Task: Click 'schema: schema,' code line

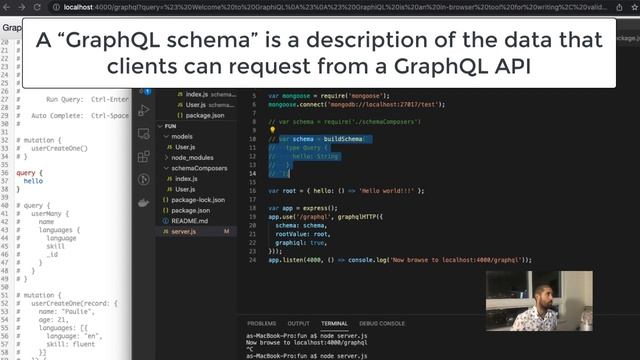Action: point(301,225)
